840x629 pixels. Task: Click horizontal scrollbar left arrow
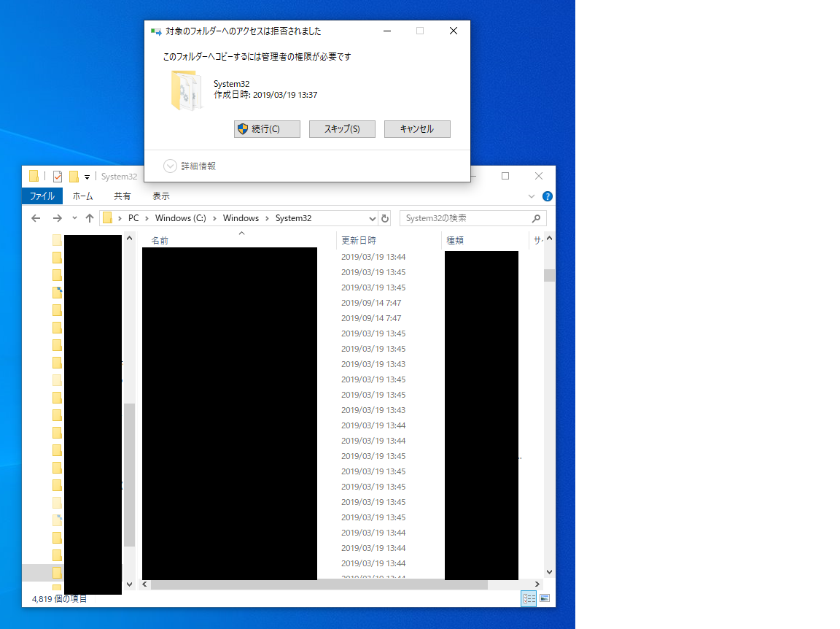coord(144,584)
